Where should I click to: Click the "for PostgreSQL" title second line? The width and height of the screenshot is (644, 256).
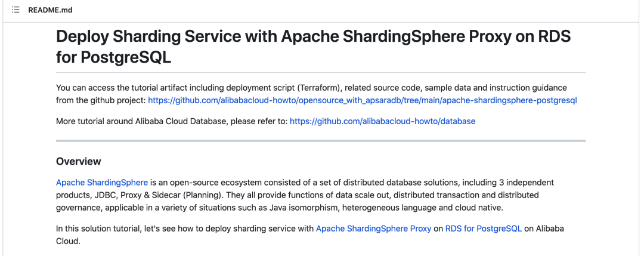coord(113,57)
